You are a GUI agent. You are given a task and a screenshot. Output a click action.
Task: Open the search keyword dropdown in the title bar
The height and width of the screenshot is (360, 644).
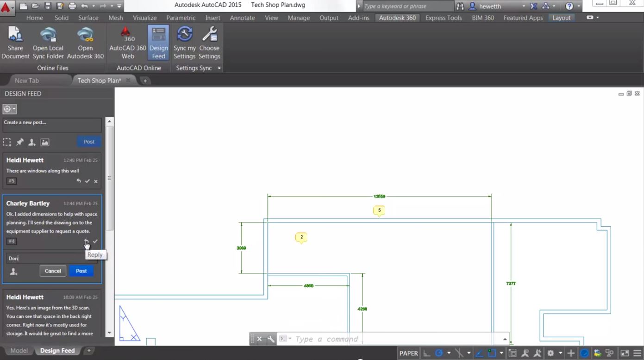click(x=360, y=6)
